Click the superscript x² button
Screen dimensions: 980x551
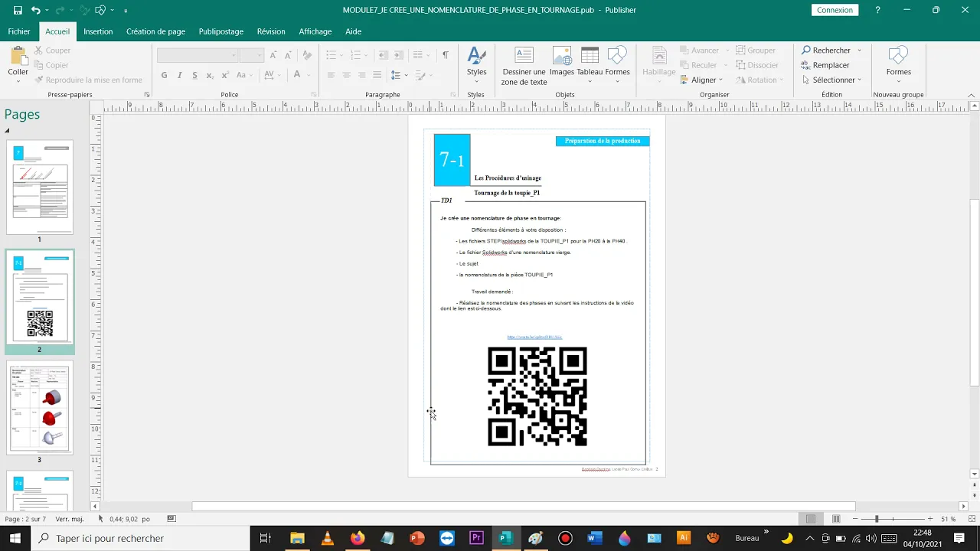(224, 75)
